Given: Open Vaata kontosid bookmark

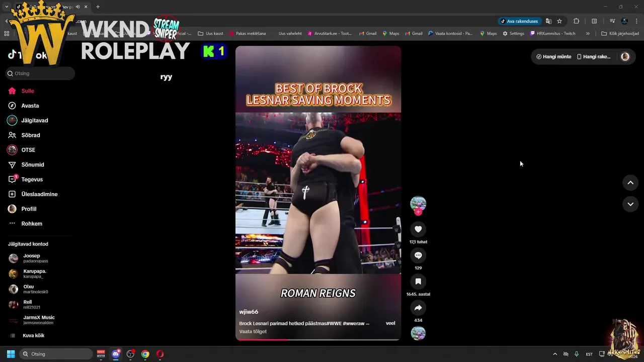Looking at the screenshot, I should [450, 34].
